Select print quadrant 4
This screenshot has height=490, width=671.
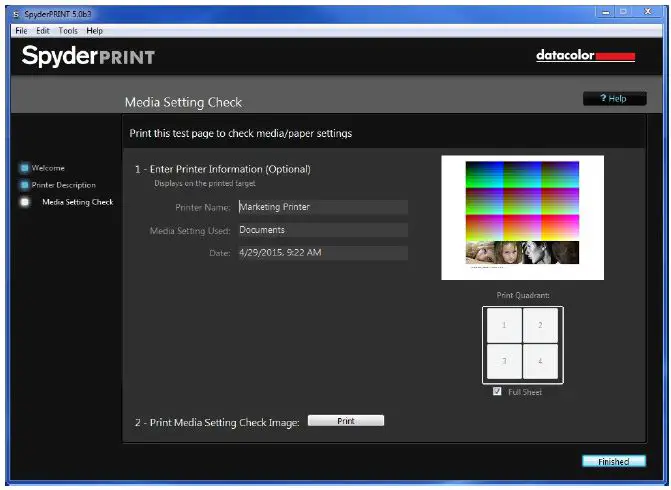tap(540, 361)
